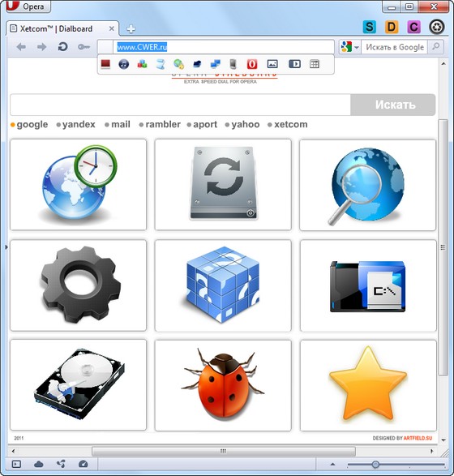This screenshot has height=476, width=454.
Task: Click the blue S extension icon
Action: pos(370,27)
